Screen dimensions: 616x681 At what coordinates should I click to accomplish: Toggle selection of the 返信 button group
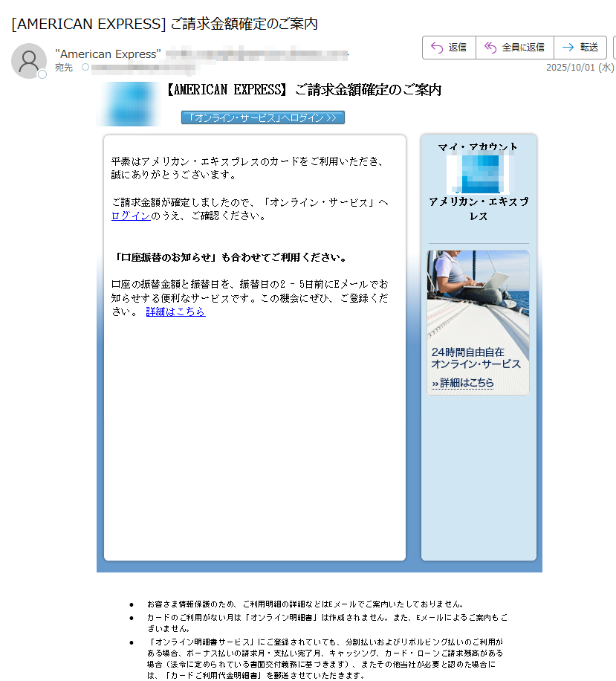(x=447, y=47)
